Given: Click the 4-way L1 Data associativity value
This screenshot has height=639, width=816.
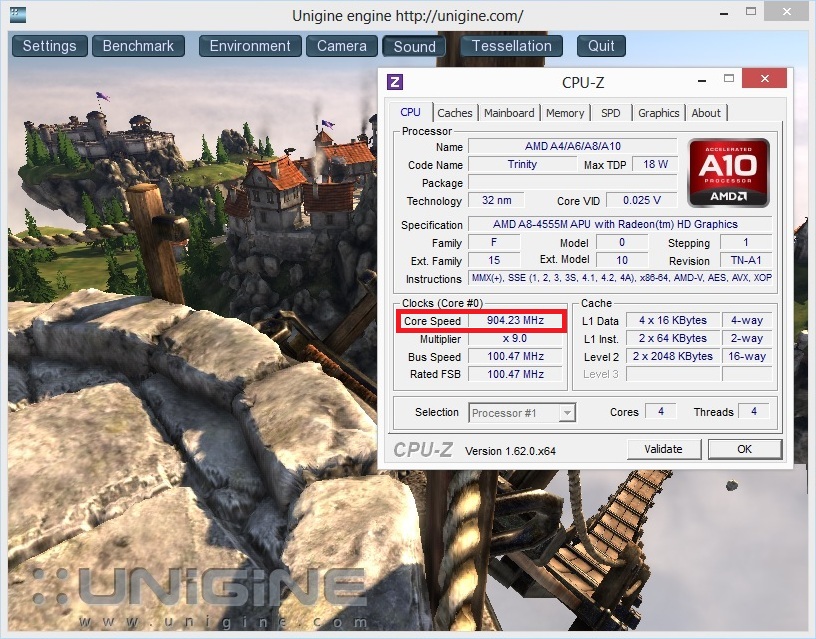Looking at the screenshot, I should (747, 321).
